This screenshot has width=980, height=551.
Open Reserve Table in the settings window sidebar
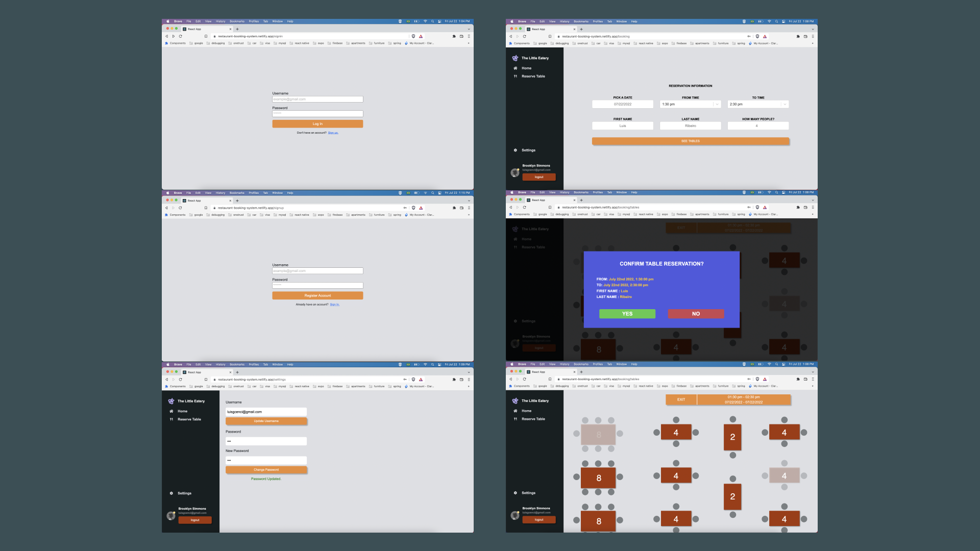pos(189,419)
